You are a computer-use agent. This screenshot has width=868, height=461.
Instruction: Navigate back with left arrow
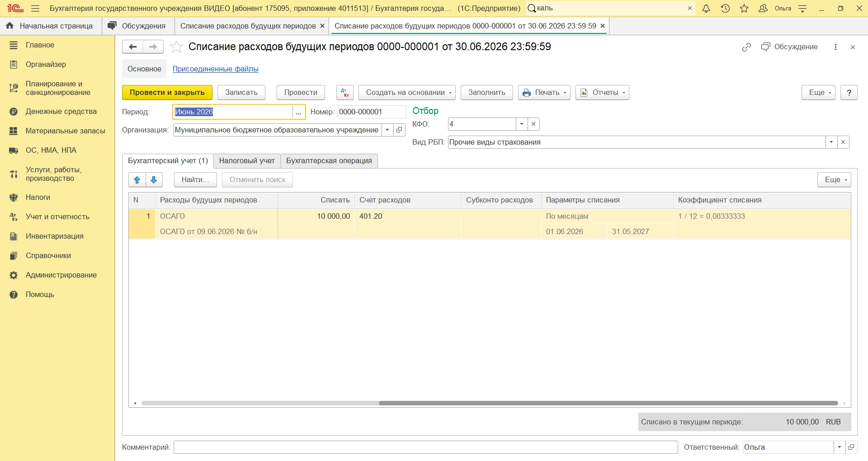tap(133, 47)
